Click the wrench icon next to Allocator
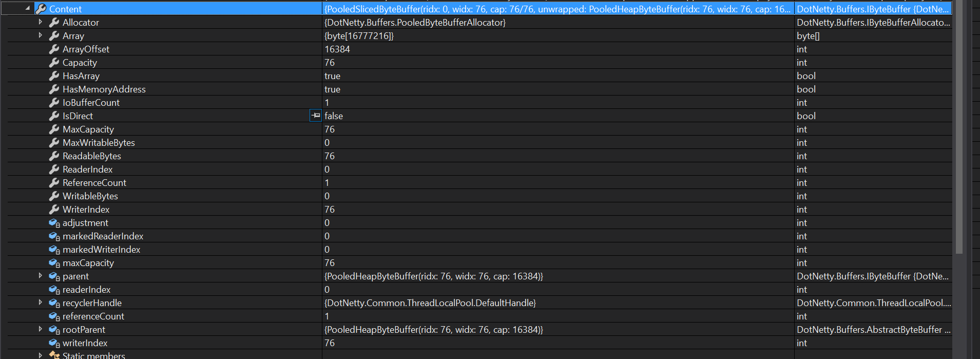Screen dimensions: 980x359 [54, 22]
